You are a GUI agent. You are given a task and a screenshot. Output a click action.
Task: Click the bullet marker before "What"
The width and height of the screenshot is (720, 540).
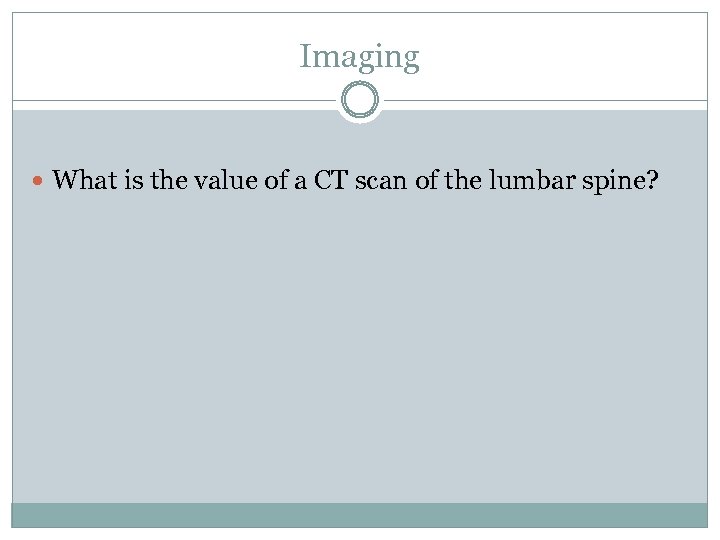coord(38,181)
